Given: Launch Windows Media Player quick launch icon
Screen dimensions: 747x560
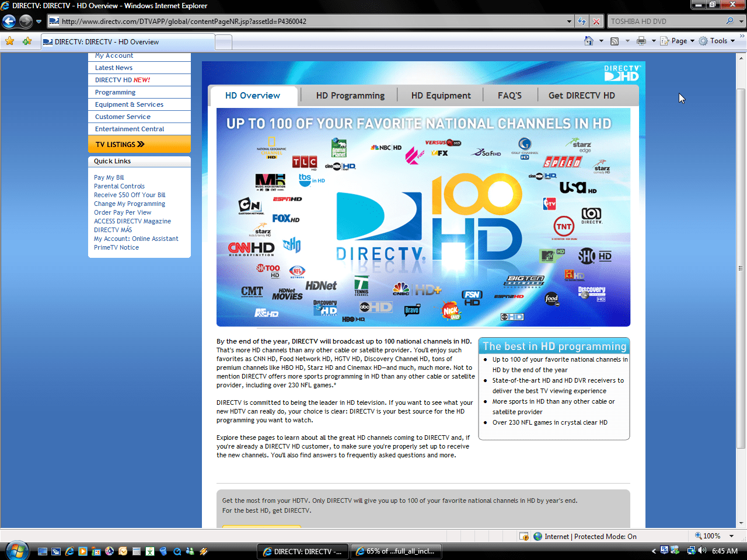Looking at the screenshot, I should coord(83,551).
